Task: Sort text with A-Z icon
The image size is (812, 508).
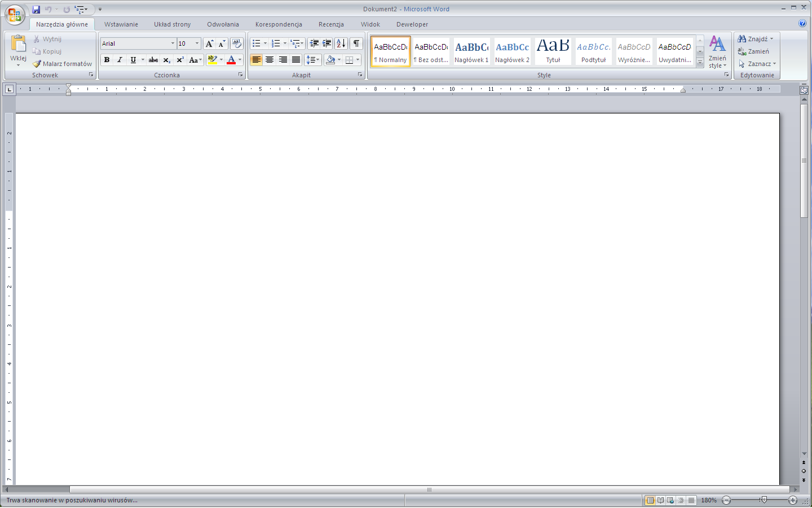Action: (341, 43)
